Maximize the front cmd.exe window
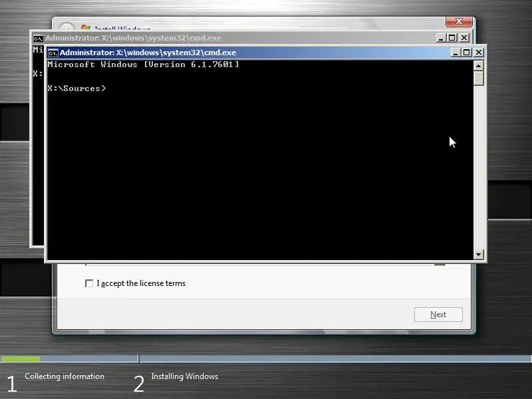Viewport: 532px width, 399px height. (x=467, y=53)
